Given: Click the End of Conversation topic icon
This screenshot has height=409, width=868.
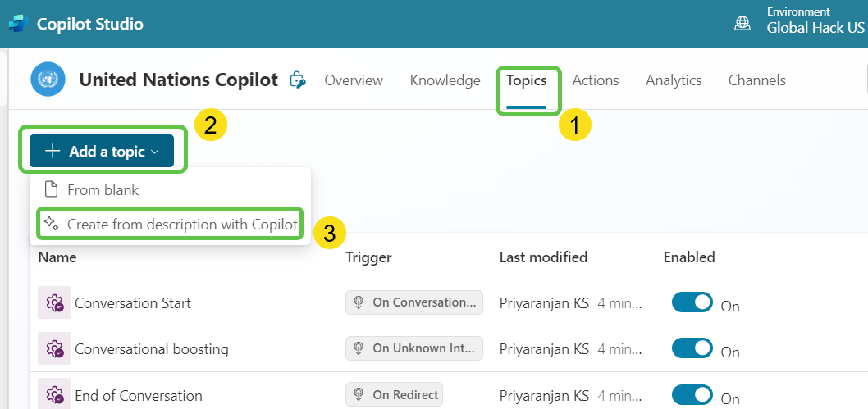Looking at the screenshot, I should click(54, 395).
